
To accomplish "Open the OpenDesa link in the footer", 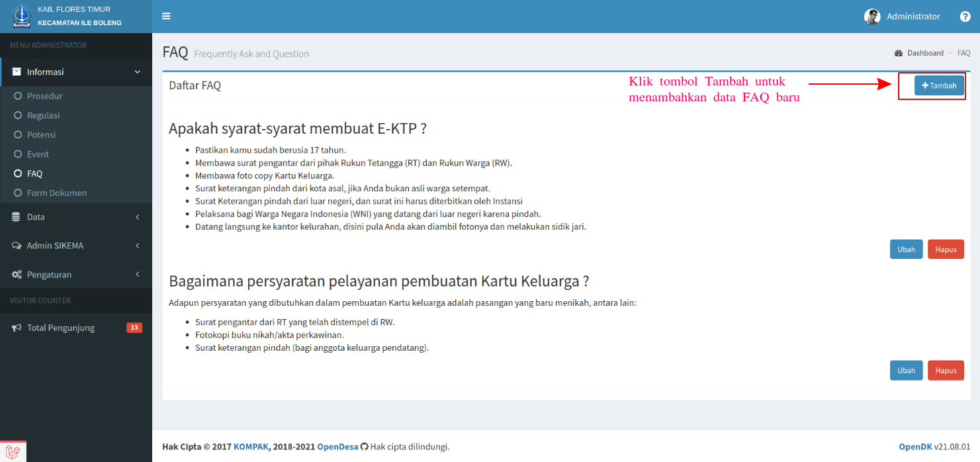I will 337,447.
